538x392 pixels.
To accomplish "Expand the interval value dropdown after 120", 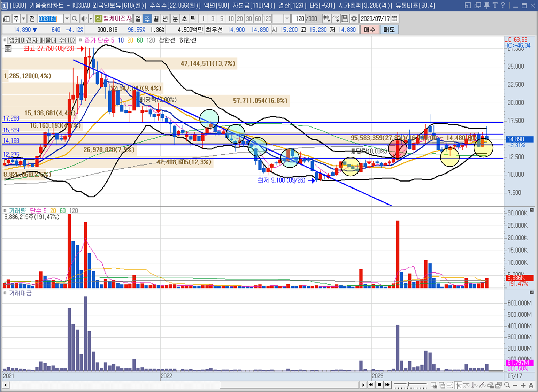I will click(x=287, y=18).
